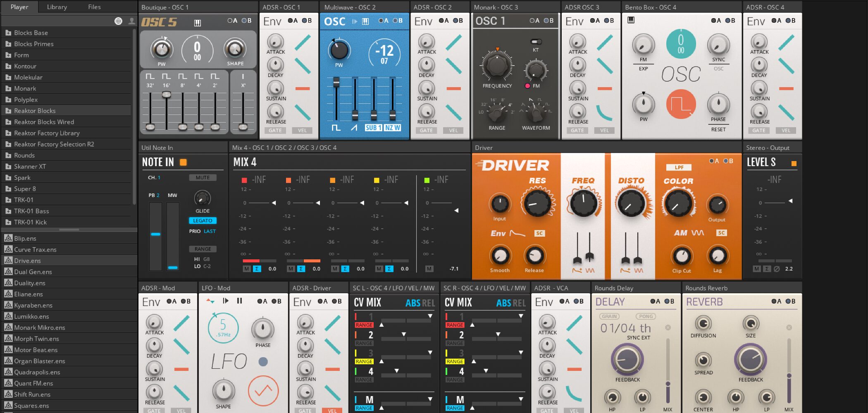Switch to the Files tab
The height and width of the screenshot is (413, 868).
tap(94, 7)
